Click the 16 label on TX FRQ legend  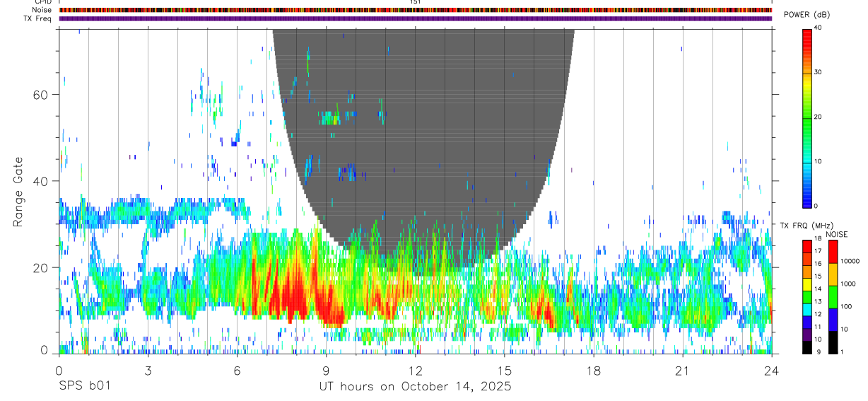coord(819,264)
